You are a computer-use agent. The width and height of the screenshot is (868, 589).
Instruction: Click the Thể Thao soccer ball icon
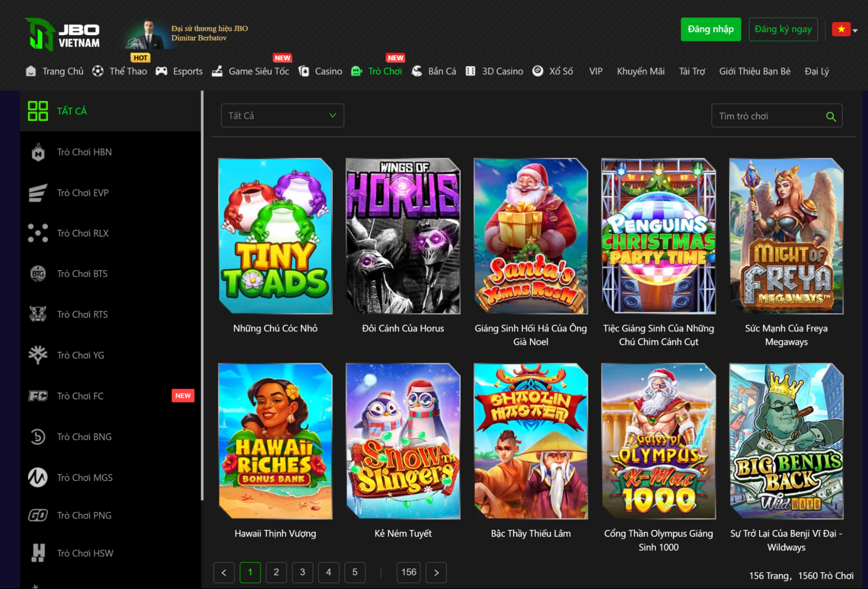[x=98, y=71]
